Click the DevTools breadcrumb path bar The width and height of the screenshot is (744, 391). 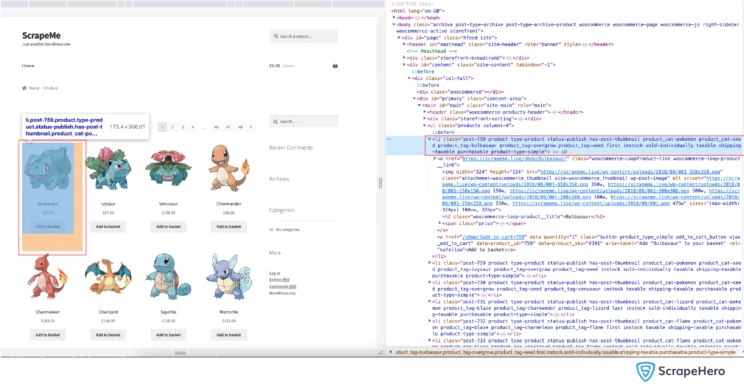[x=565, y=353]
